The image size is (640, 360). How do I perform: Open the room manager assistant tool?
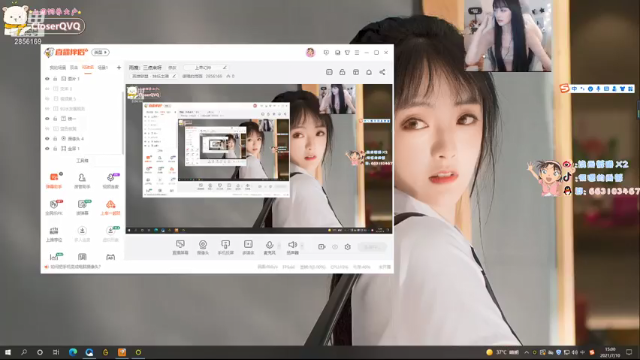tap(82, 180)
